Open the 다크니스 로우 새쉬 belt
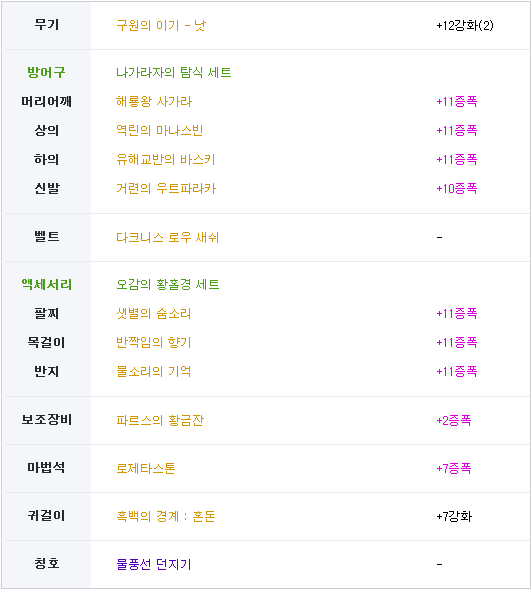The height and width of the screenshot is (591, 532). (x=167, y=237)
